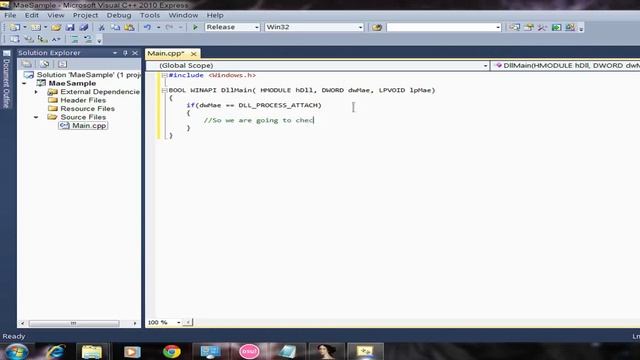Select Main.cpp in Solution Explorer
This screenshot has width=640, height=360.
[x=83, y=126]
